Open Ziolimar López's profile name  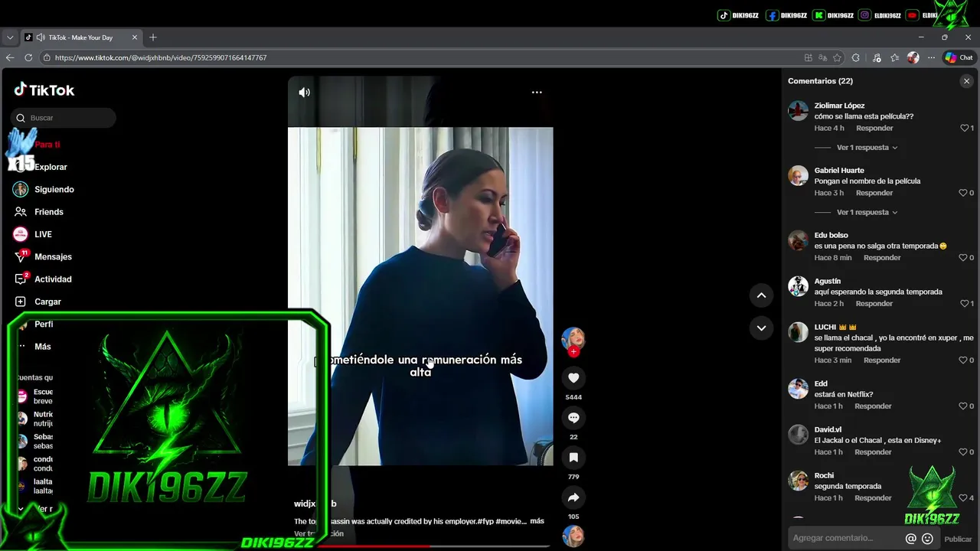[x=839, y=106]
